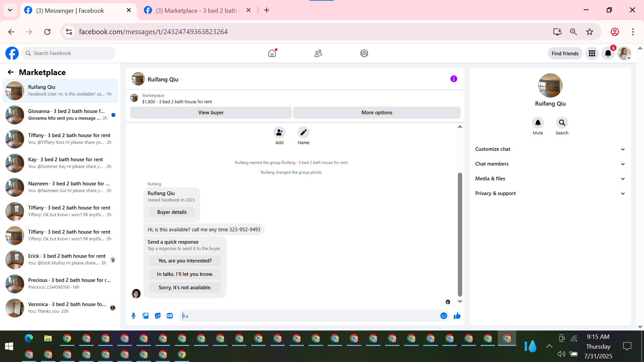This screenshot has height=362, width=644.
Task: Attach a photo using image icon
Action: pyautogui.click(x=146, y=316)
